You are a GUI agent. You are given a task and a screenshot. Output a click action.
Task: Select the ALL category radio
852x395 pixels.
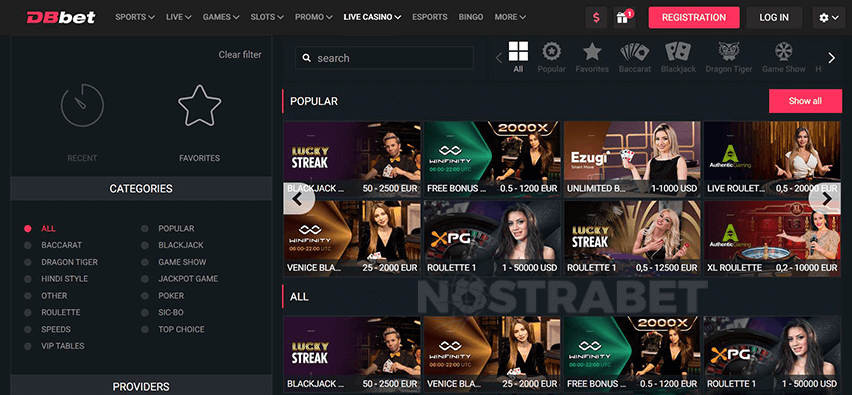tap(28, 229)
